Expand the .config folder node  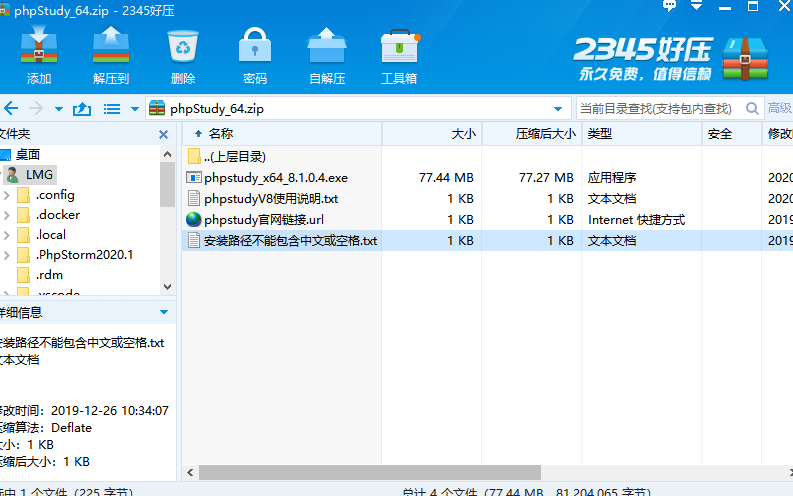(x=7, y=195)
